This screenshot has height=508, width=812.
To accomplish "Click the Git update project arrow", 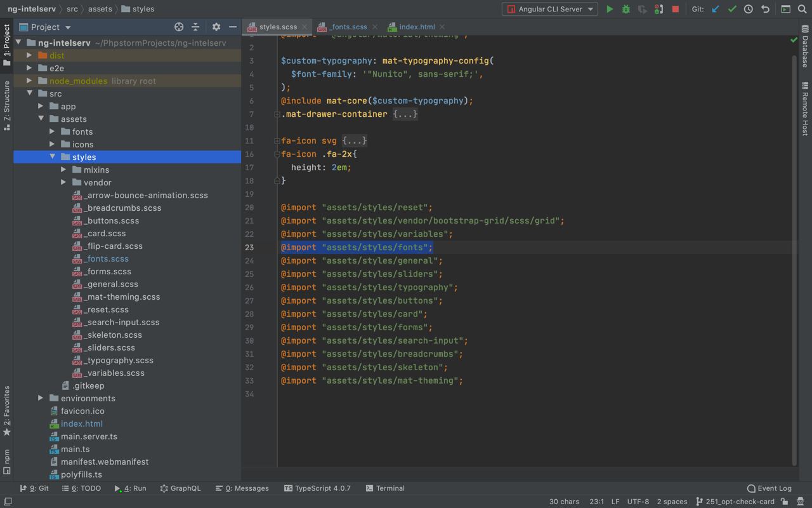I will click(x=716, y=9).
